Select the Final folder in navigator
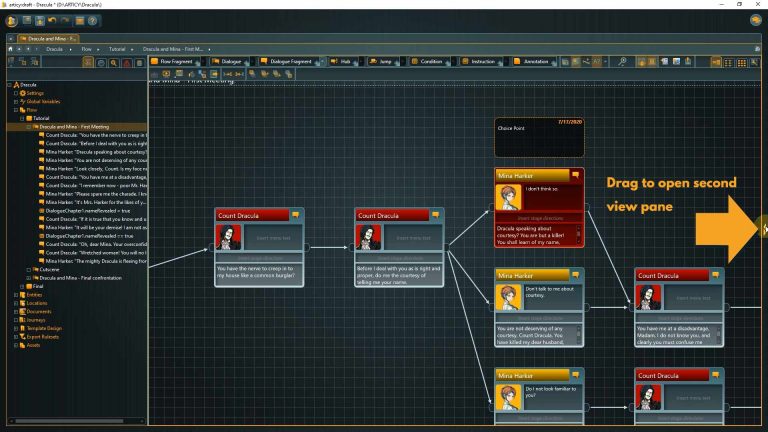 (38, 286)
